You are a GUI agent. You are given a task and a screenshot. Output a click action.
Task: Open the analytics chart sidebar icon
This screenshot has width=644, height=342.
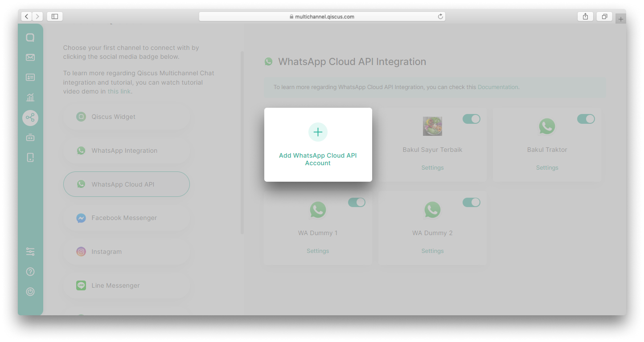point(30,98)
